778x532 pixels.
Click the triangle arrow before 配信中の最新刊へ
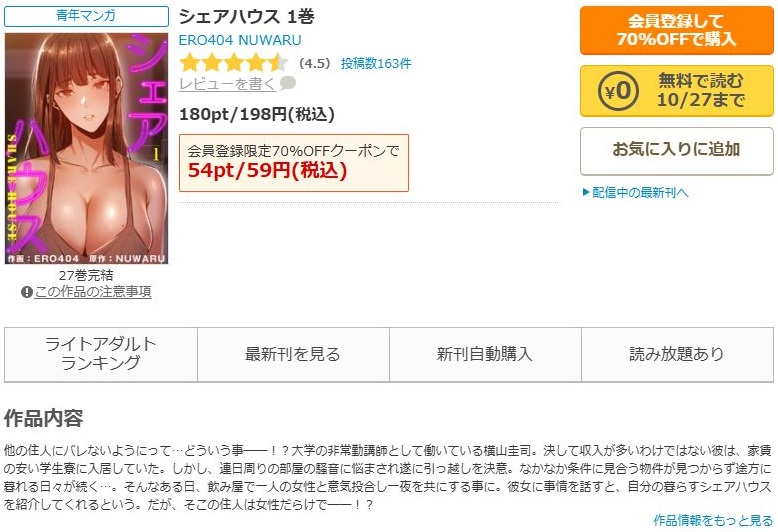tap(586, 192)
